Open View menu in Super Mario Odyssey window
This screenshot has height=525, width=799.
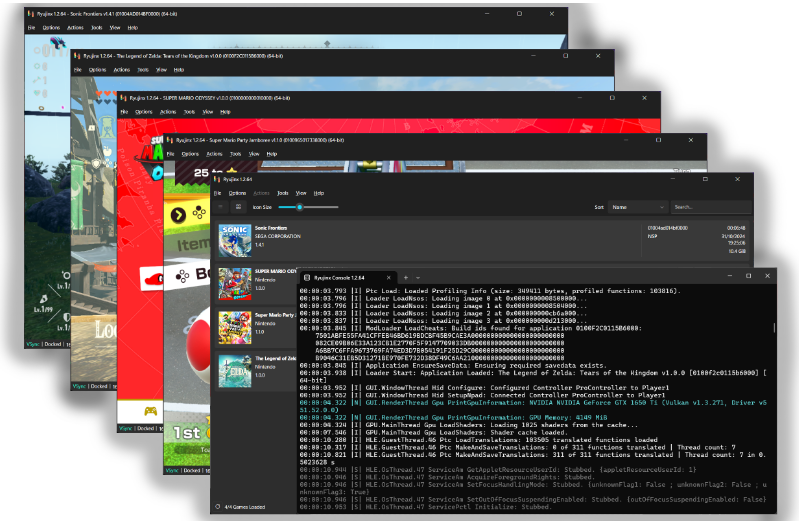pyautogui.click(x=208, y=112)
